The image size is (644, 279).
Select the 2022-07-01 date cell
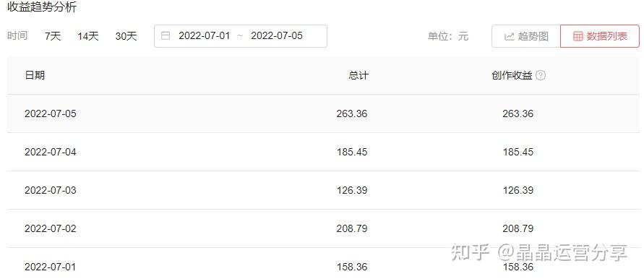pyautogui.click(x=51, y=267)
